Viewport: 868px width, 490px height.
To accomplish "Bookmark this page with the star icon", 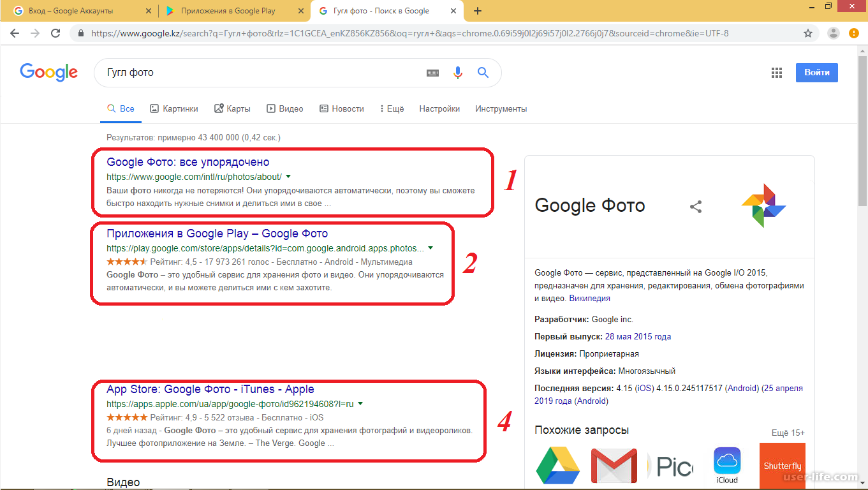I will tap(808, 33).
